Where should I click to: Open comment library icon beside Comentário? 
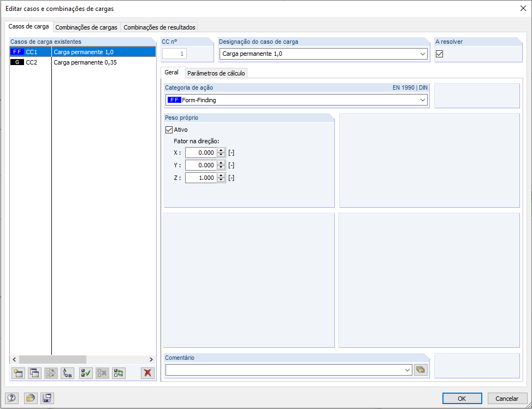coord(421,370)
